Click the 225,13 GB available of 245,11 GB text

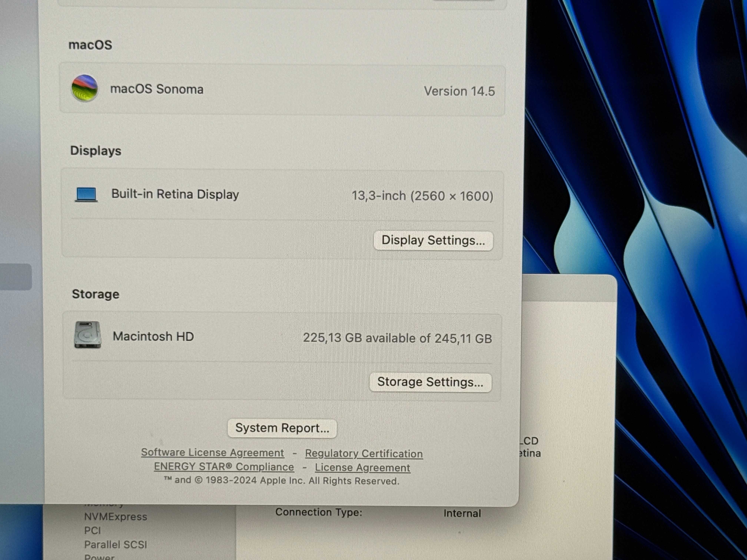tap(397, 338)
